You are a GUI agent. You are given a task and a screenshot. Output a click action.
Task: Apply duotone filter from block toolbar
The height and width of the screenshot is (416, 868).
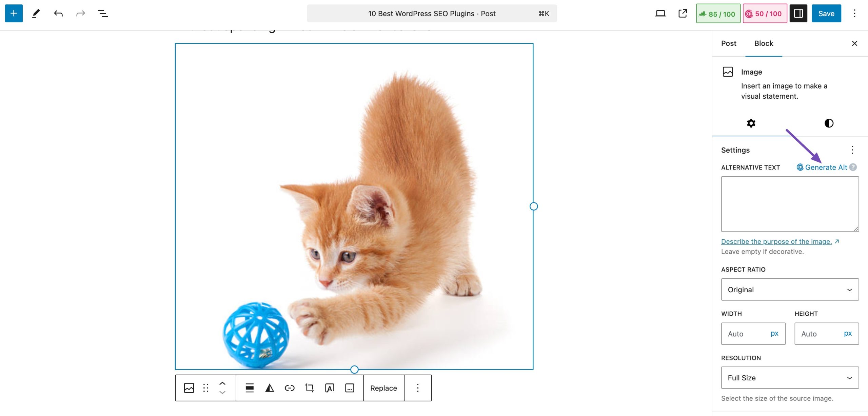coord(269,388)
